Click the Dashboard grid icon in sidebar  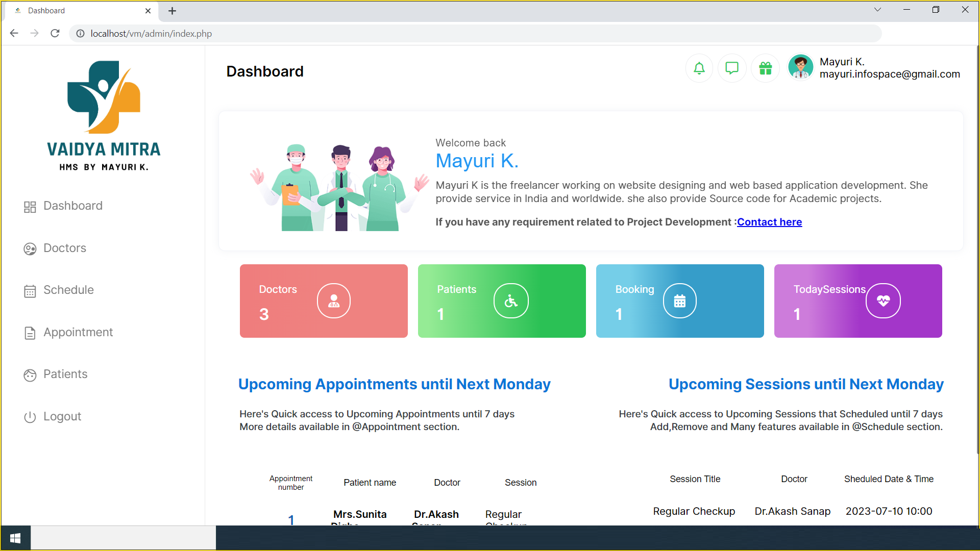click(x=30, y=207)
